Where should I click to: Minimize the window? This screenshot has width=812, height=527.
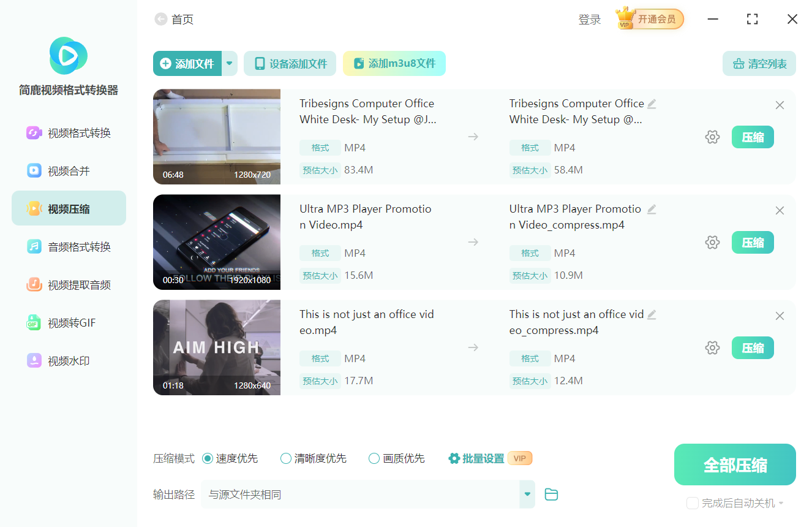[x=713, y=19]
